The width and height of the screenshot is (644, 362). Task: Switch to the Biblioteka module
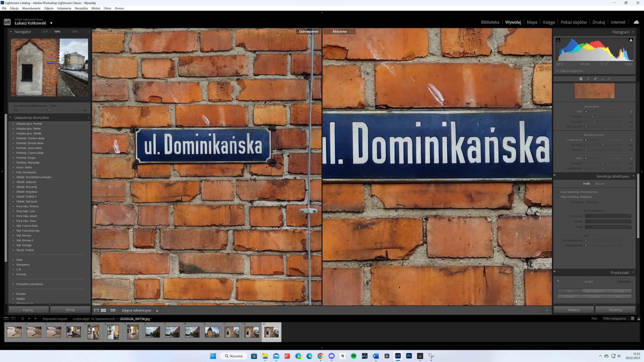490,22
